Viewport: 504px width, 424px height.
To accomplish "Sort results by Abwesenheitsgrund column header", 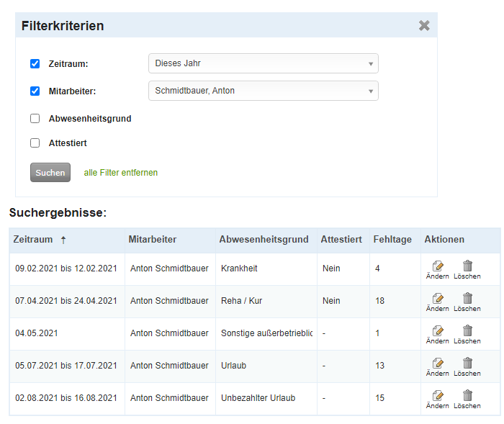I will 264,240.
